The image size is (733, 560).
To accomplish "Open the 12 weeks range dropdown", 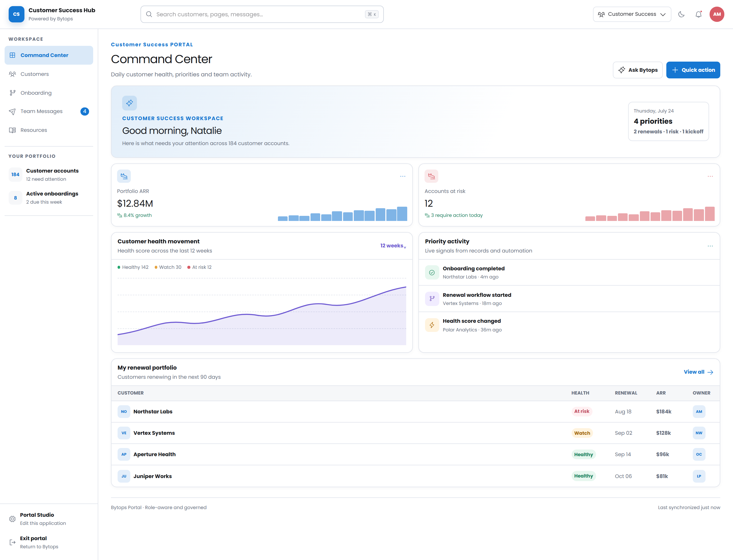I will [393, 246].
